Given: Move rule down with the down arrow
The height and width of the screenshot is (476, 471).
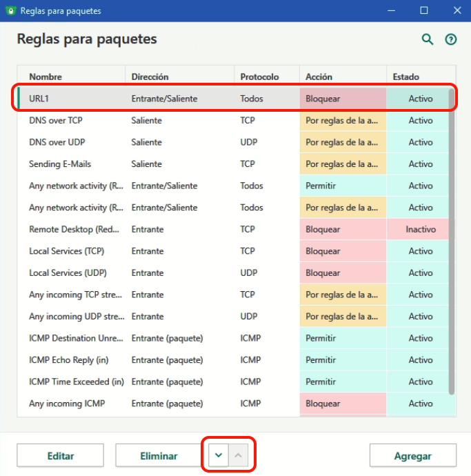Looking at the screenshot, I should 219,455.
